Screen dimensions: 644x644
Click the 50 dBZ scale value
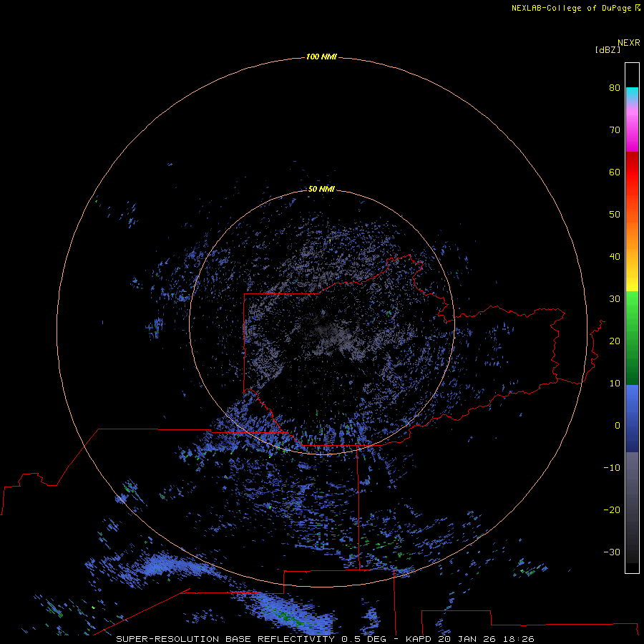tap(615, 215)
